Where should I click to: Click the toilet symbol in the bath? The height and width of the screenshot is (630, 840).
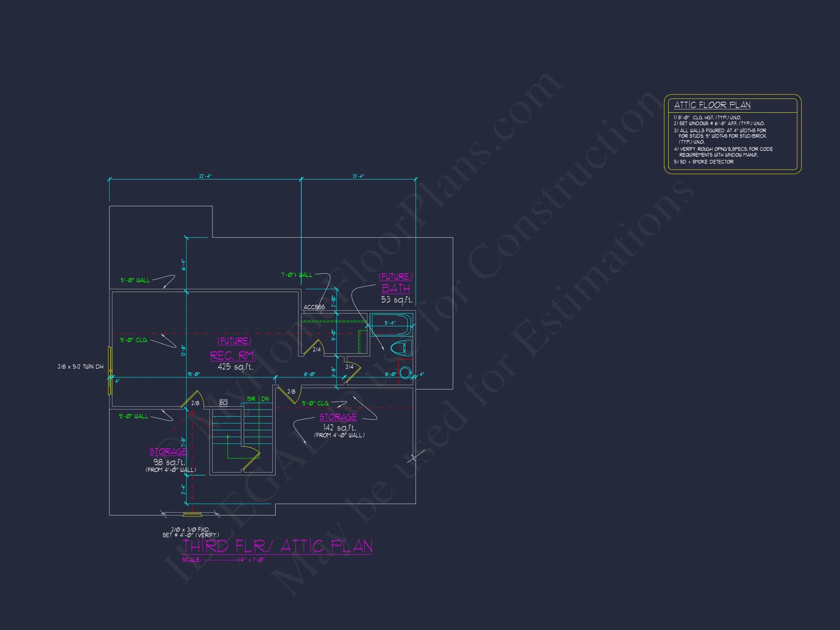401,348
